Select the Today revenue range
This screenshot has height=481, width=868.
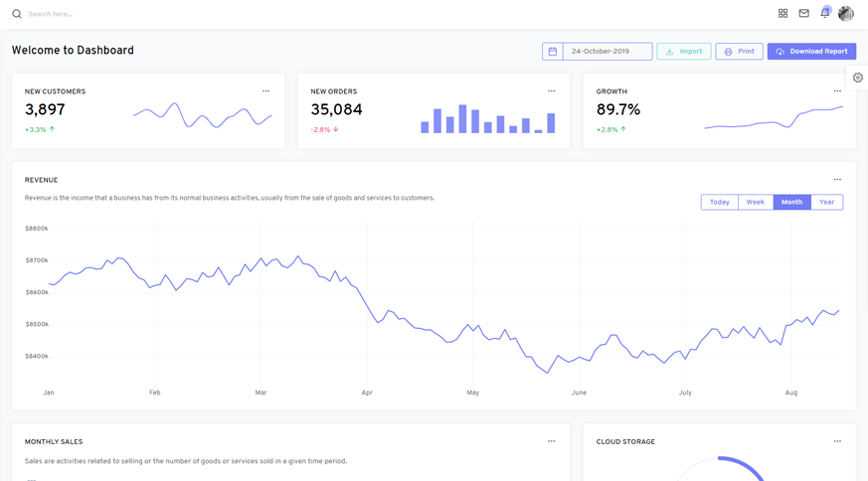point(719,202)
